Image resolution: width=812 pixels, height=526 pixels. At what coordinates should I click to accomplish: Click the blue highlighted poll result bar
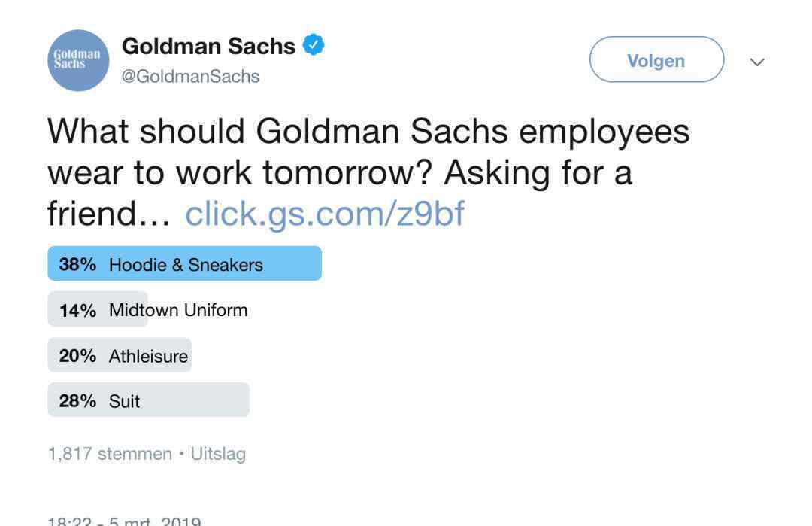[x=293, y=264]
